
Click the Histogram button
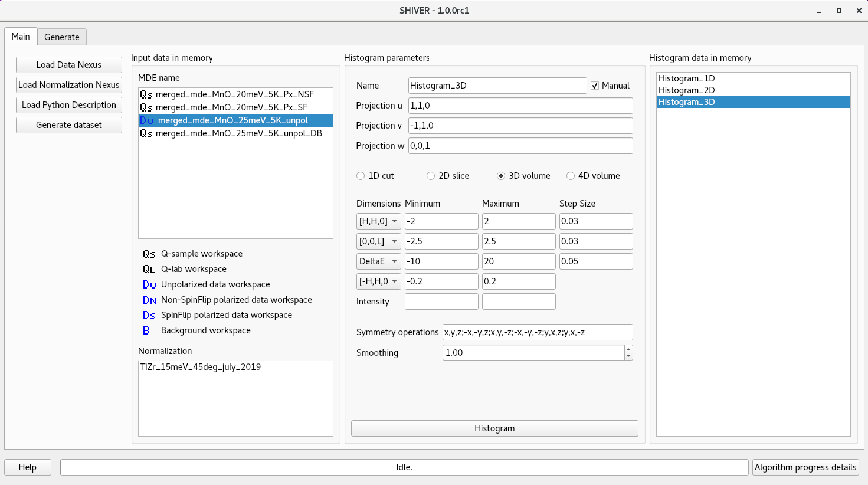coord(494,428)
